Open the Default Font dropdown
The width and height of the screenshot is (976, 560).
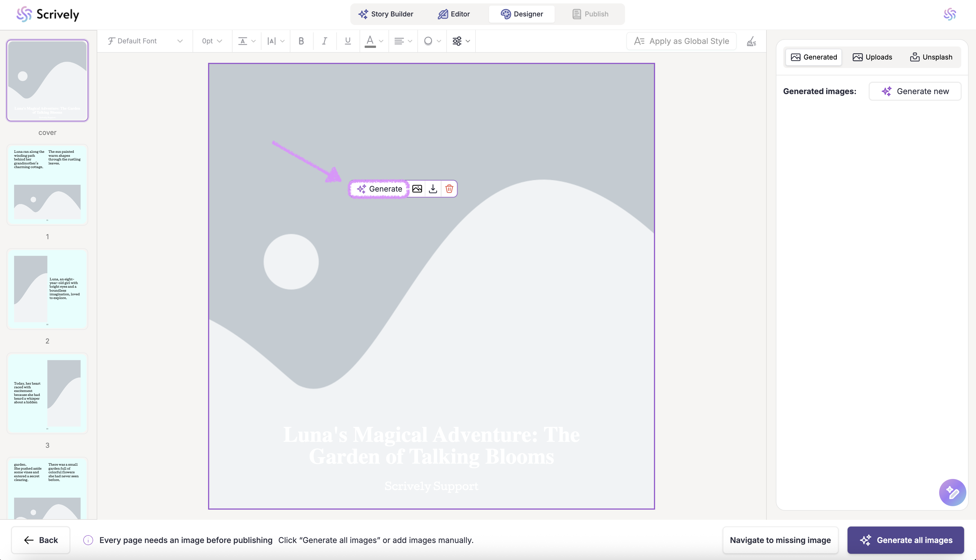pyautogui.click(x=145, y=41)
